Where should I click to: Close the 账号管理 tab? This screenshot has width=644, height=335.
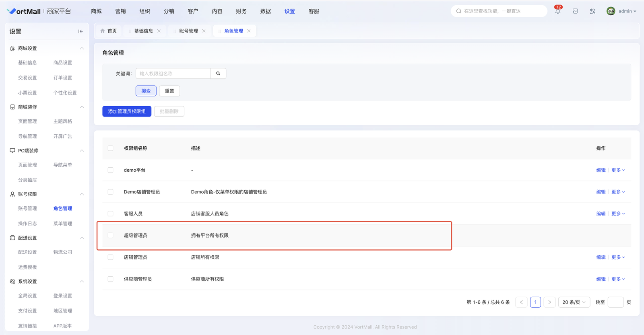point(204,31)
